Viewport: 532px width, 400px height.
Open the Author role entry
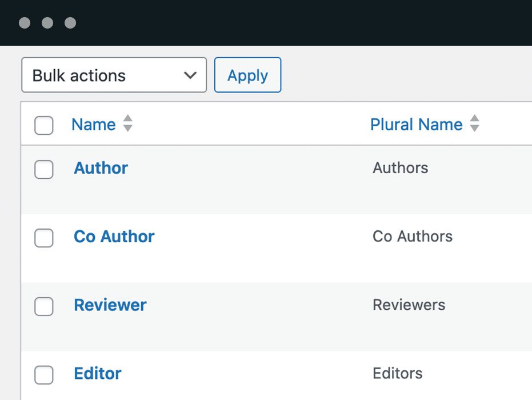[100, 168]
